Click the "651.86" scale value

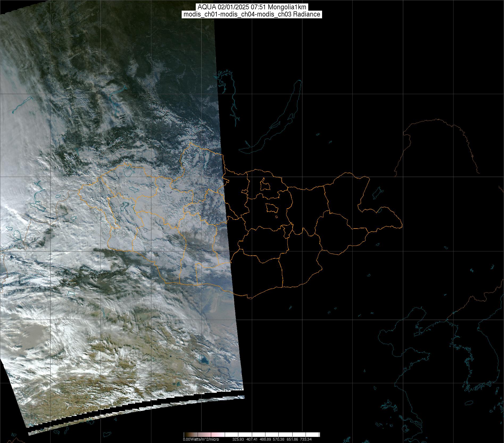[293, 439]
